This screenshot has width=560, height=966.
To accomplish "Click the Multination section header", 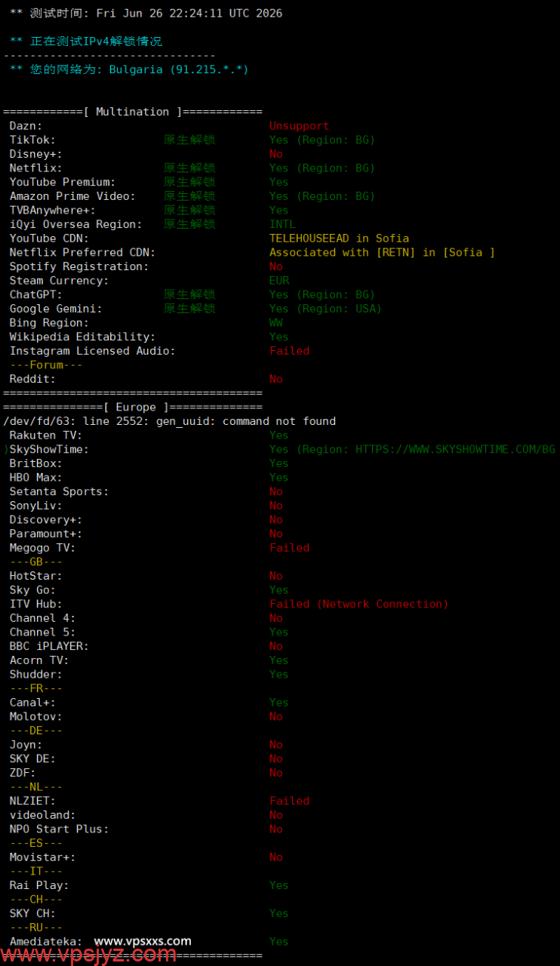I will pyautogui.click(x=133, y=112).
